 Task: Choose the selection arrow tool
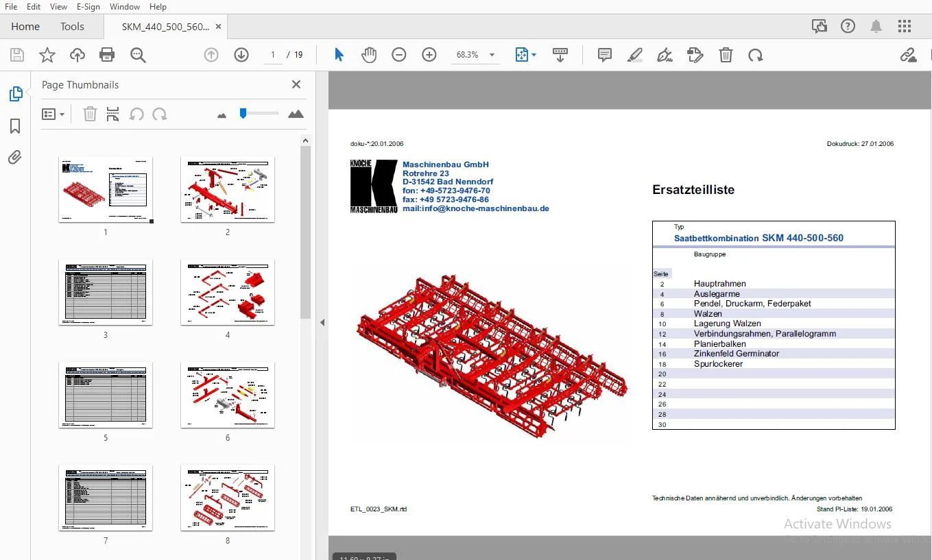coord(339,55)
